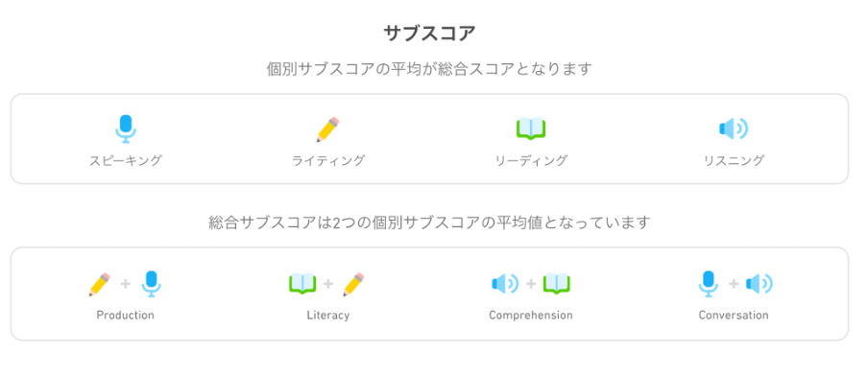Click the speaker icon above リスニング
Viewport: 868px width, 376px height.
point(734,129)
